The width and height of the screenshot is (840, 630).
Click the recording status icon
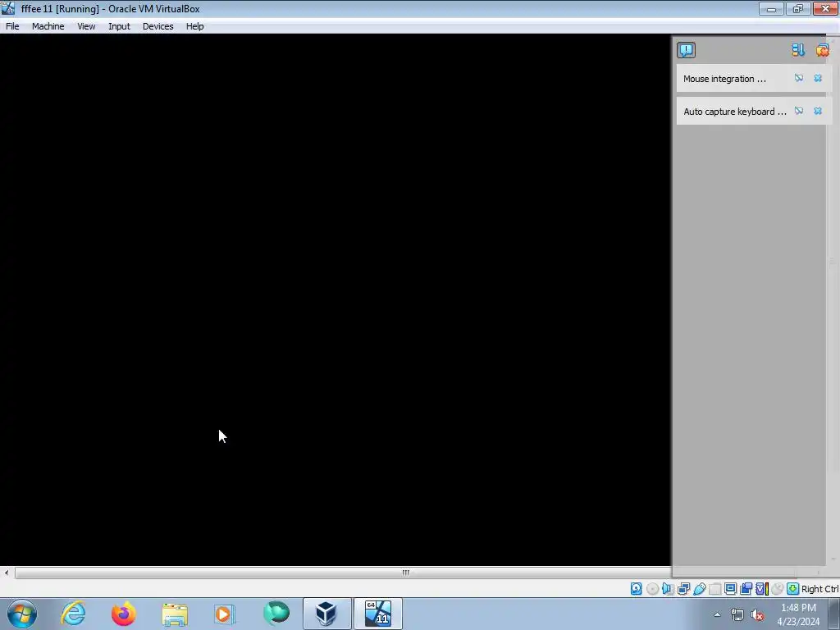tap(746, 589)
